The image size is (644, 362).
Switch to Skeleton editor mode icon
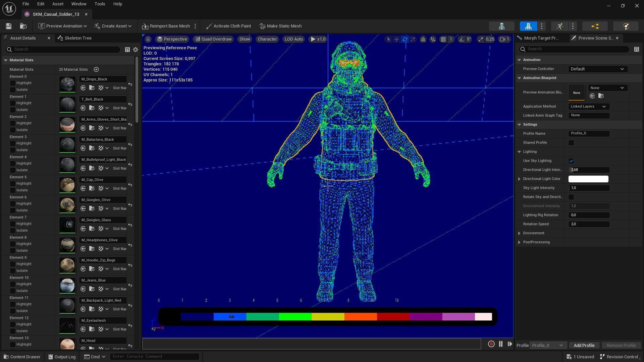pos(501,26)
